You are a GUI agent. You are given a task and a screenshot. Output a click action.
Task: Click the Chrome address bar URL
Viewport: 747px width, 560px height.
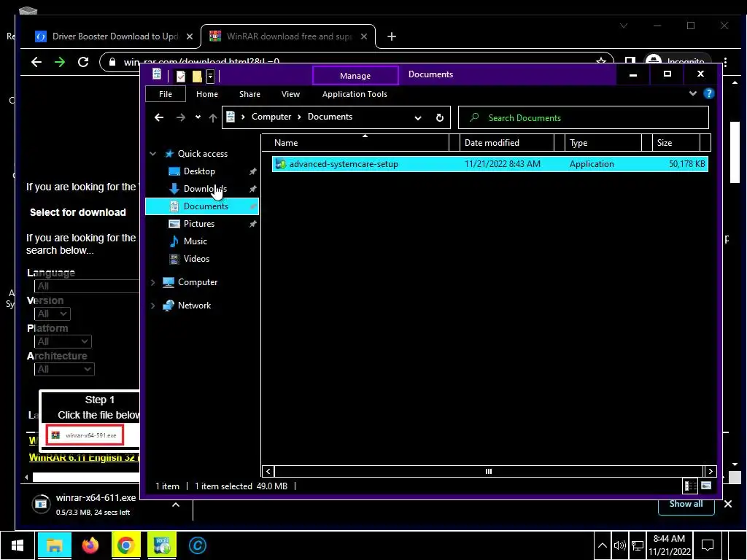click(201, 63)
